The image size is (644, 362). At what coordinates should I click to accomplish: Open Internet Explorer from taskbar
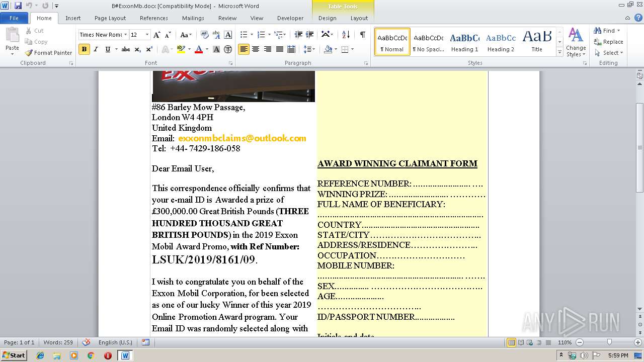(40, 355)
